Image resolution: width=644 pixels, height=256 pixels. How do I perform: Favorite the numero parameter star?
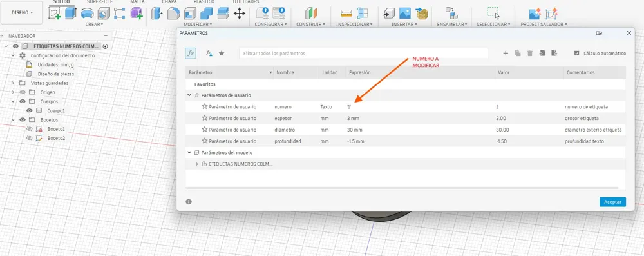[205, 106]
